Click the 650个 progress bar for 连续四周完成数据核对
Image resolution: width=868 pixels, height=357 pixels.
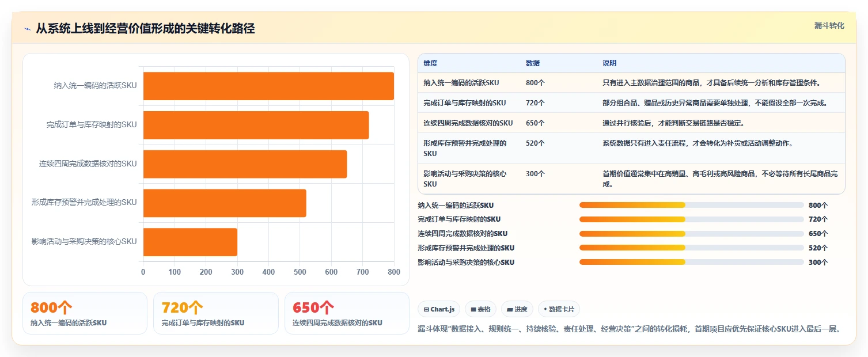click(x=691, y=234)
